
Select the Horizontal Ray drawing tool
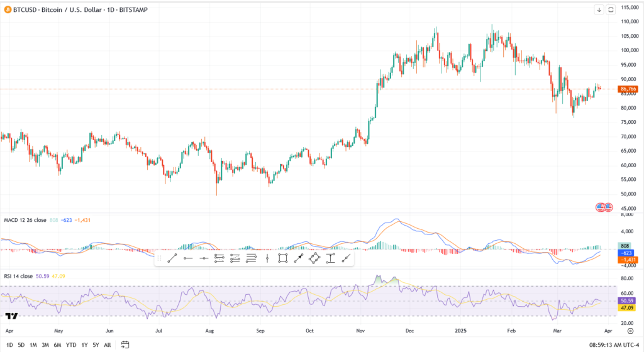[x=187, y=258]
